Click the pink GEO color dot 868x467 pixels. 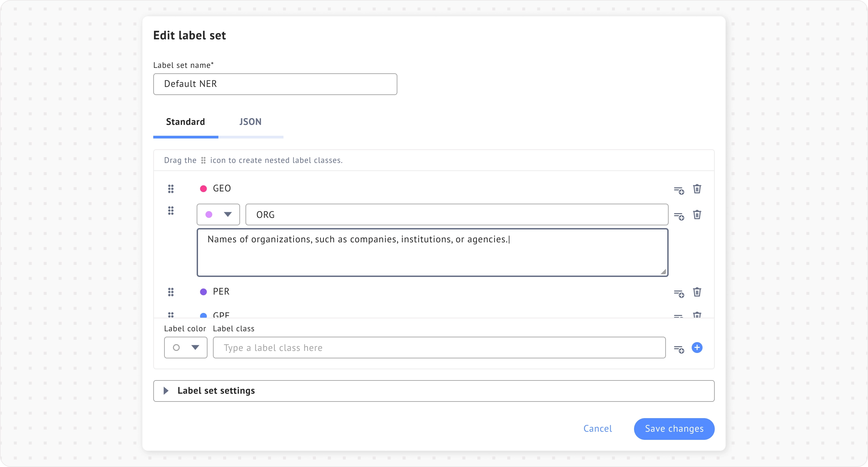[203, 189]
